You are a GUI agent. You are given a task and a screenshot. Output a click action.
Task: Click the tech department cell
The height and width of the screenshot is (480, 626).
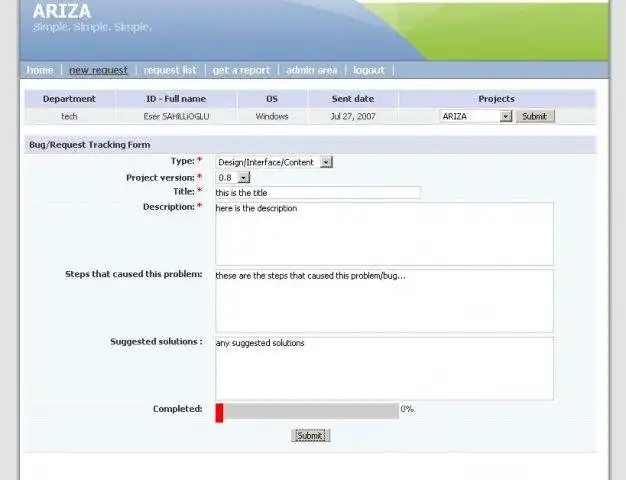click(69, 116)
